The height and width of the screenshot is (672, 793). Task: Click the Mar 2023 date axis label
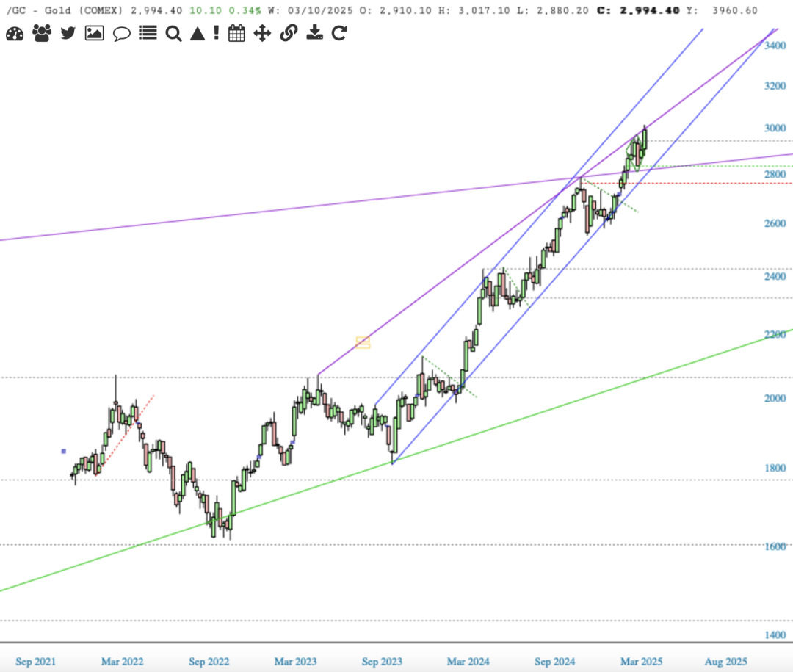pos(295,662)
